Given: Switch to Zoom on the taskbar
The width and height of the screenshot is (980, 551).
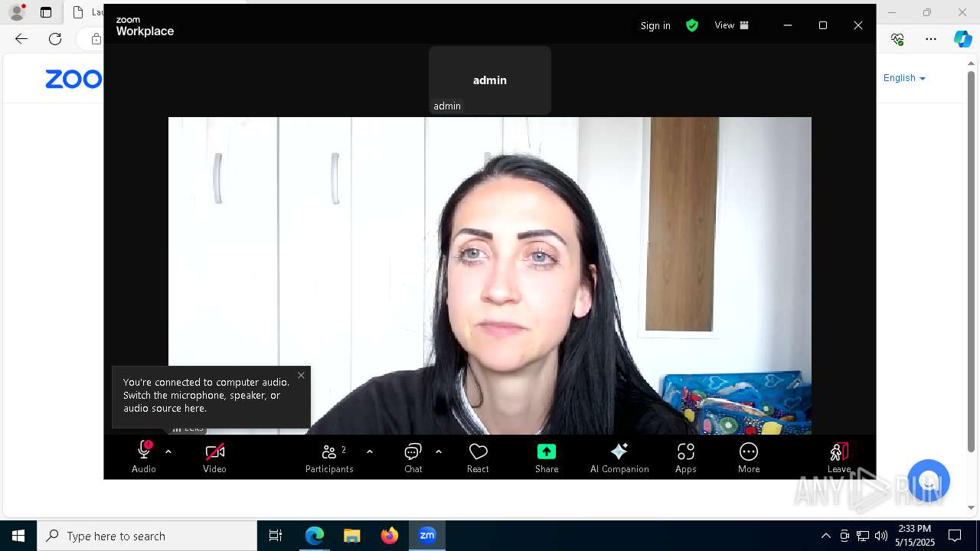Looking at the screenshot, I should click(427, 536).
